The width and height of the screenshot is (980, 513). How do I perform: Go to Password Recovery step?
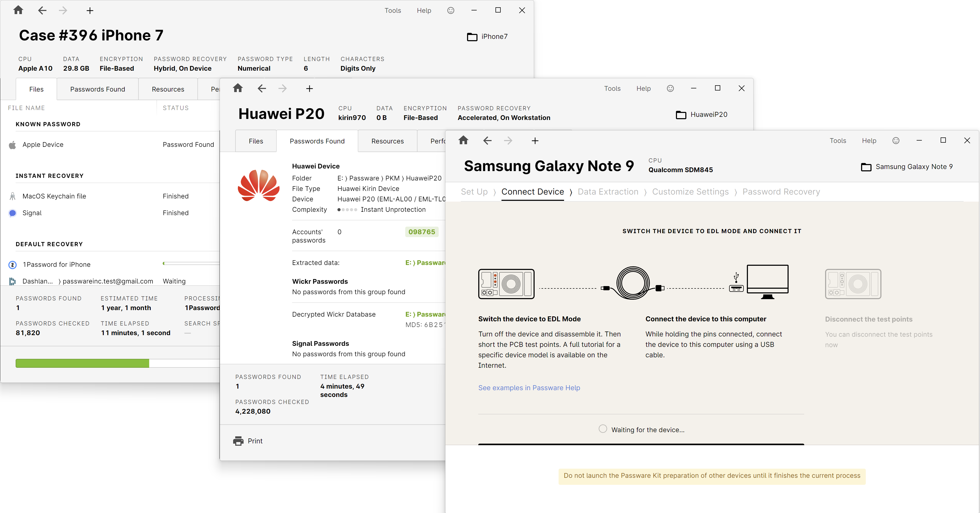[x=781, y=192]
